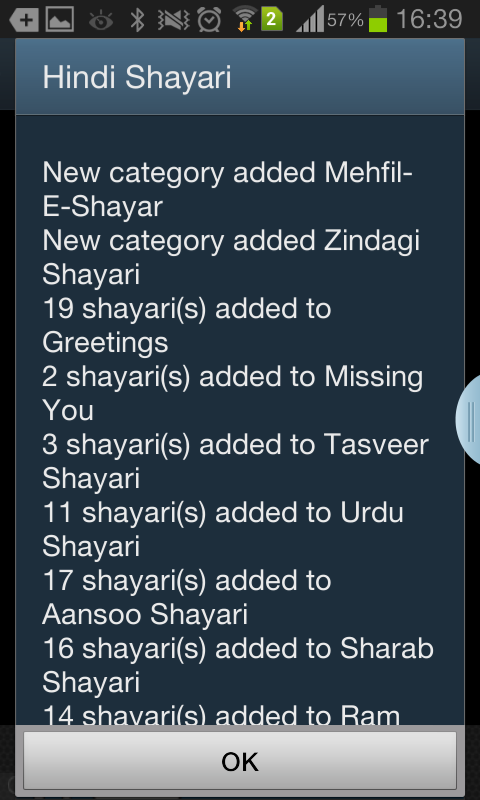Pull the side panel handle tab

tap(468, 419)
